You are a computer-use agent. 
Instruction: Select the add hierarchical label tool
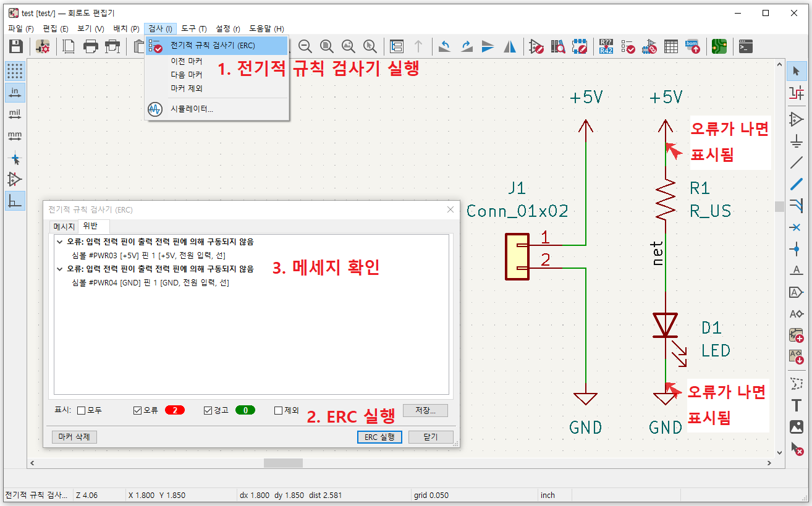pyautogui.click(x=797, y=314)
